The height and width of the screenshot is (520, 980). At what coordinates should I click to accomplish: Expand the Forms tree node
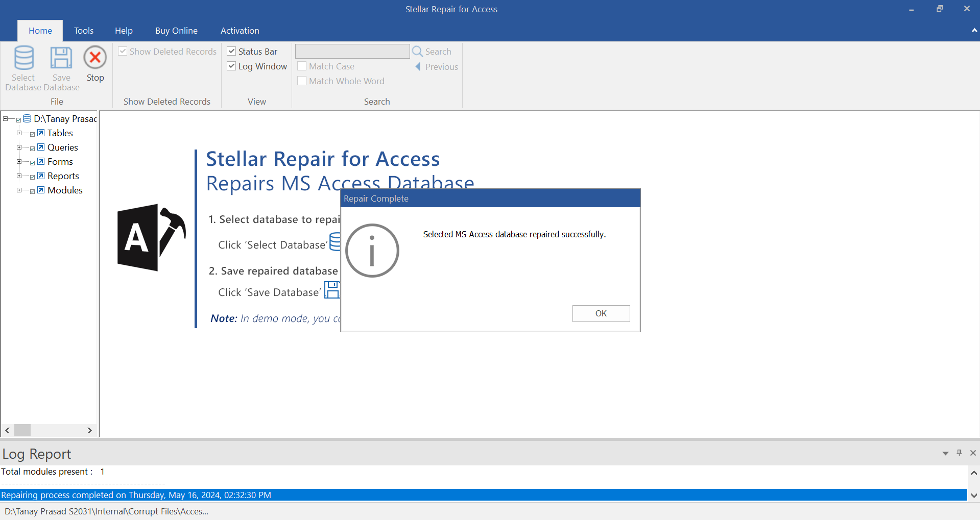[19, 161]
